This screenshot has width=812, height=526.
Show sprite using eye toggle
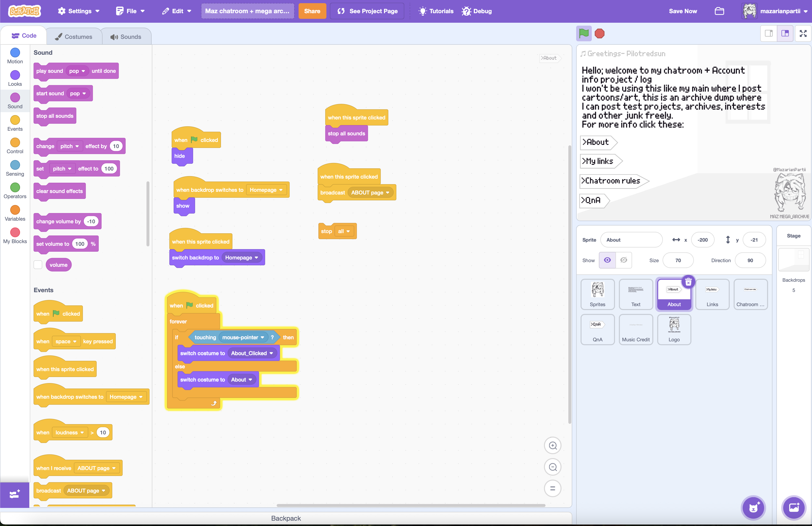coord(607,260)
